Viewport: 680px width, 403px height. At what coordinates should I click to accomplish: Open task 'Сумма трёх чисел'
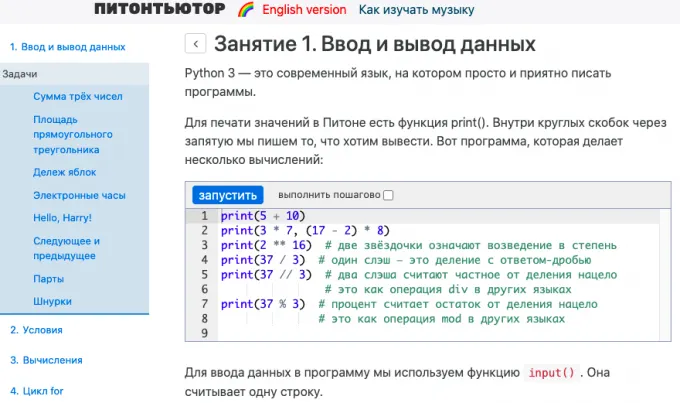click(x=76, y=97)
